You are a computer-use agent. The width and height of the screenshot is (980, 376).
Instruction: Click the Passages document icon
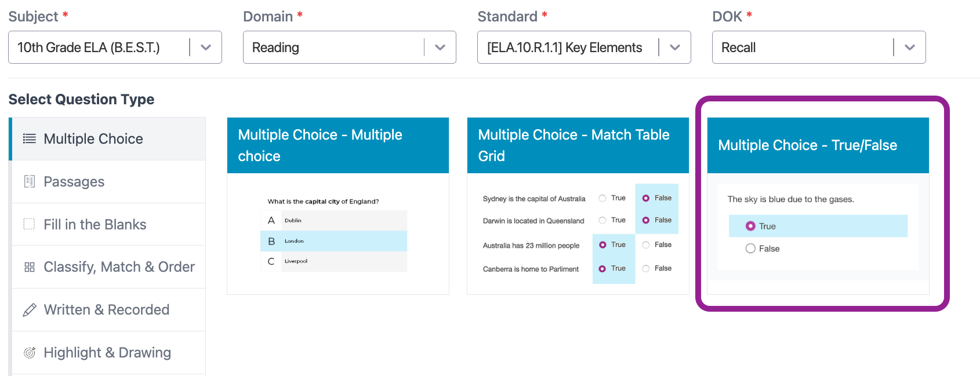pyautogui.click(x=29, y=181)
